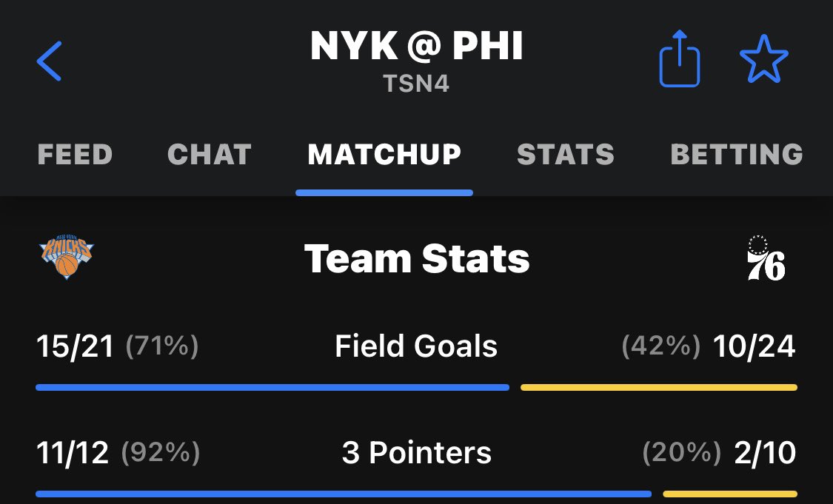Switch to the FEED tab

(75, 155)
